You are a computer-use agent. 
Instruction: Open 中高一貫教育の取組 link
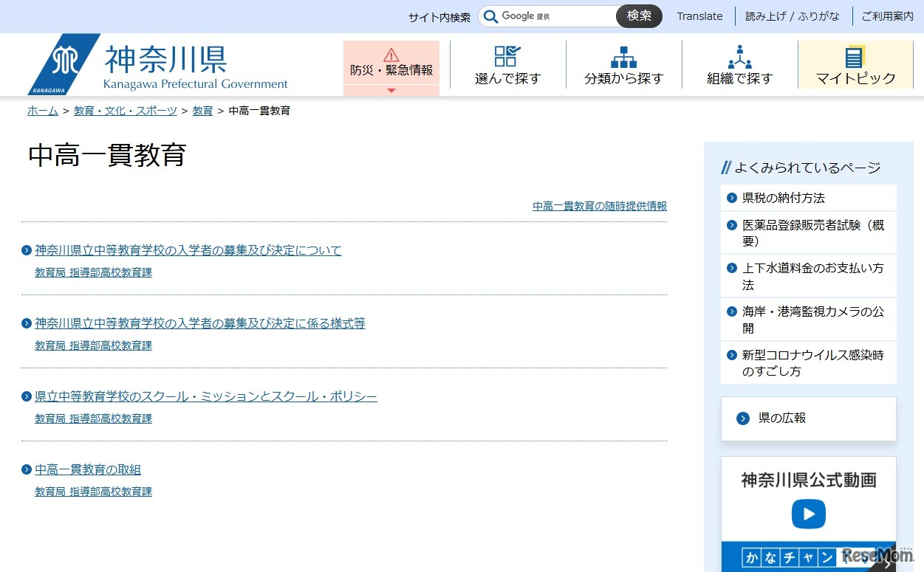tap(87, 469)
